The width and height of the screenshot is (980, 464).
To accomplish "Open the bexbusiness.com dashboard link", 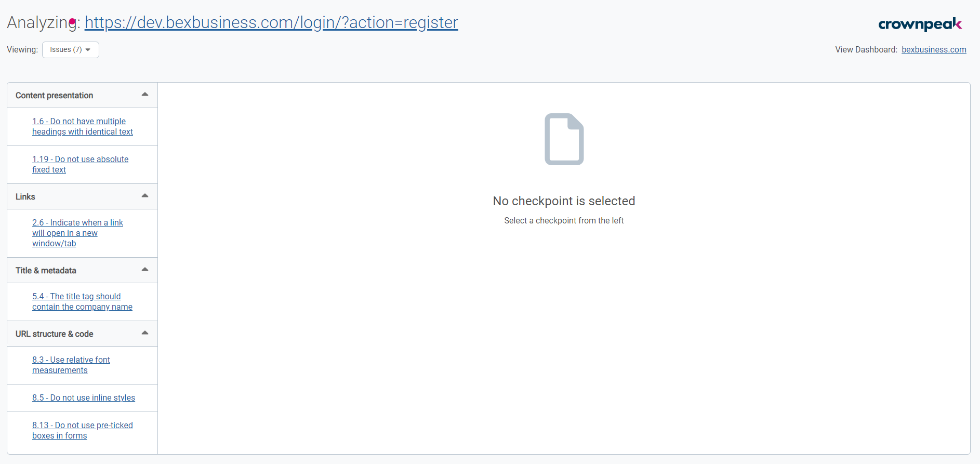I will tap(933, 50).
